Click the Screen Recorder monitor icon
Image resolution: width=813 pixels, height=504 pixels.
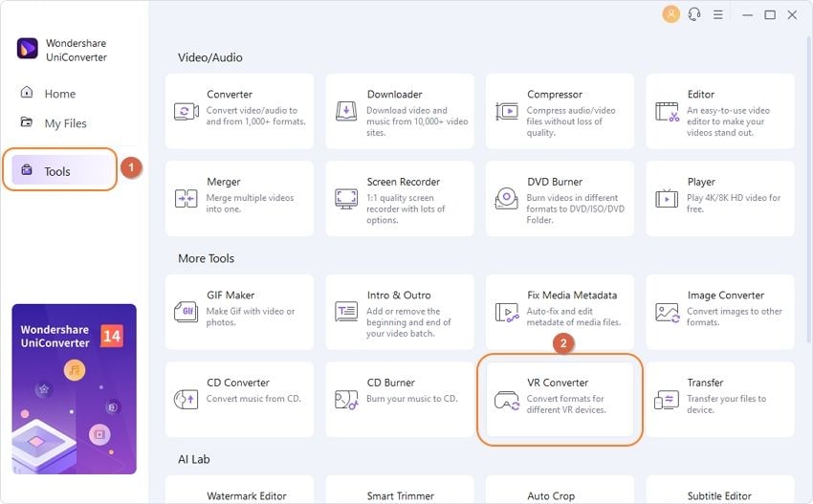(x=346, y=199)
